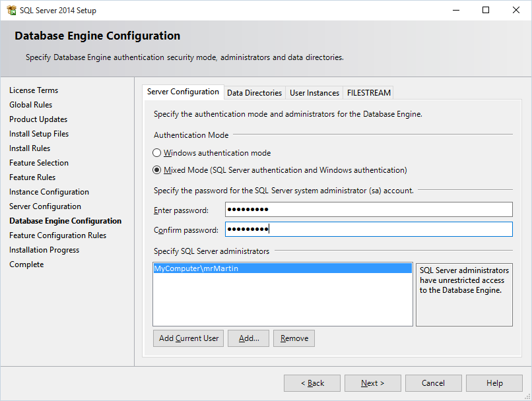Click Install Rules step
The image size is (532, 401).
tap(30, 148)
